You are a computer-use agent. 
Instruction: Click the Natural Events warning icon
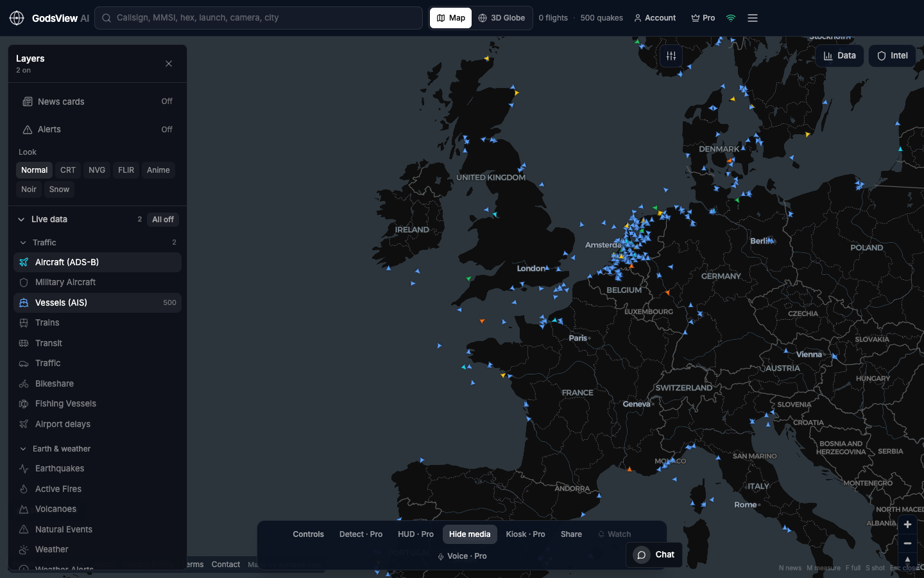(x=24, y=529)
